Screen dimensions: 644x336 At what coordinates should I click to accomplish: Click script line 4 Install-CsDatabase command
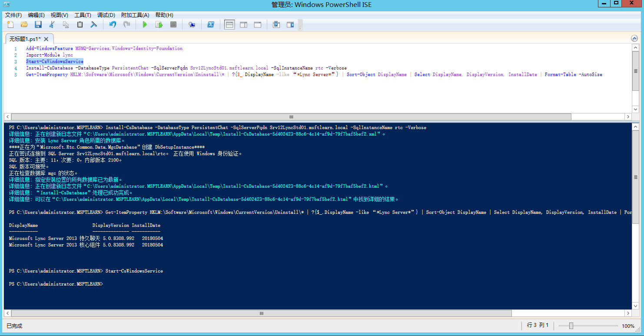[x=186, y=68]
